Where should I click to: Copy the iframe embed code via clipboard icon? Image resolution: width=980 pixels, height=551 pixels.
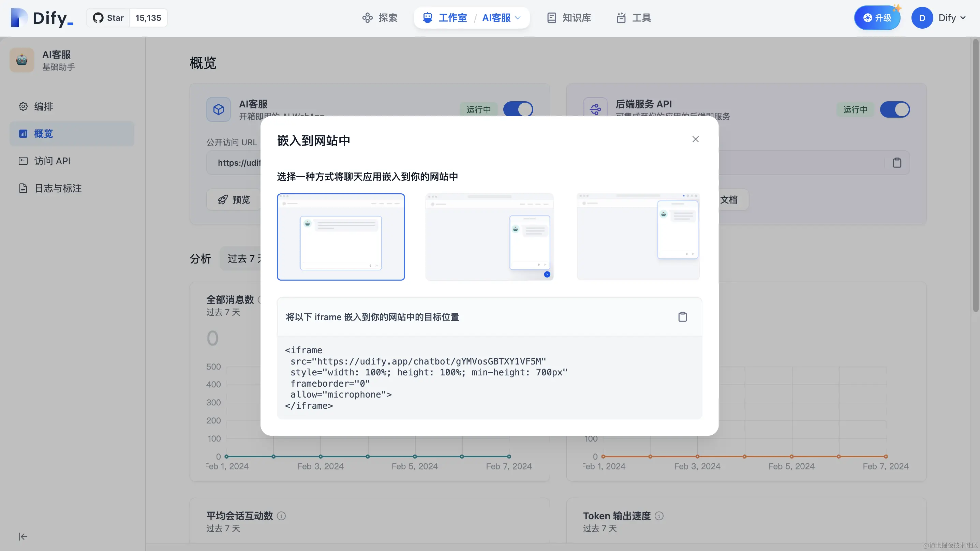(683, 317)
